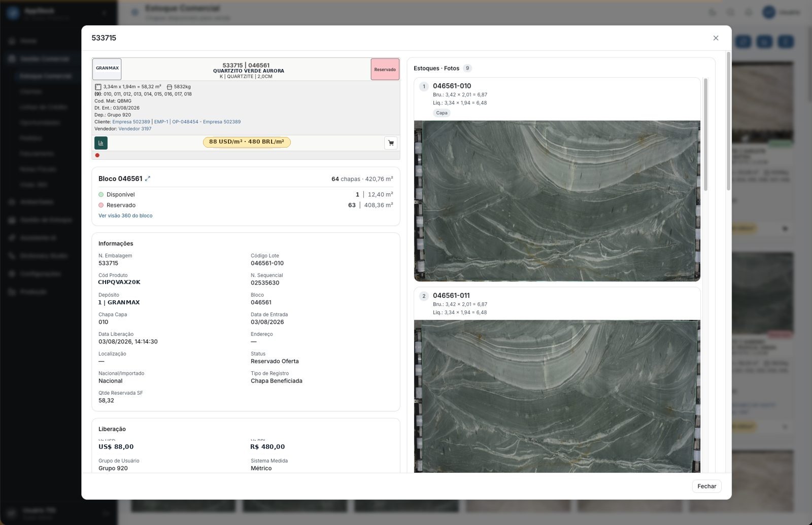Click the Data Liberação value 03/08/2026, 14:14:30
812x525 pixels.
click(128, 342)
